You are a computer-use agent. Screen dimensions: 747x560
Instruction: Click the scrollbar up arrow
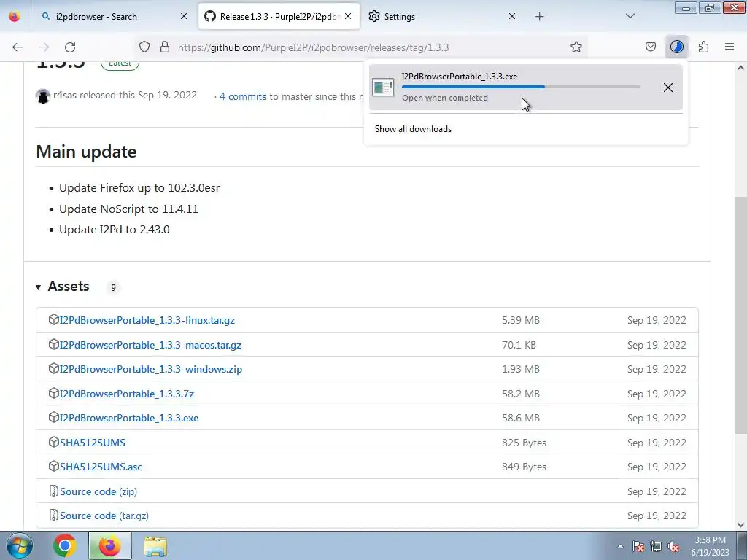pos(740,68)
